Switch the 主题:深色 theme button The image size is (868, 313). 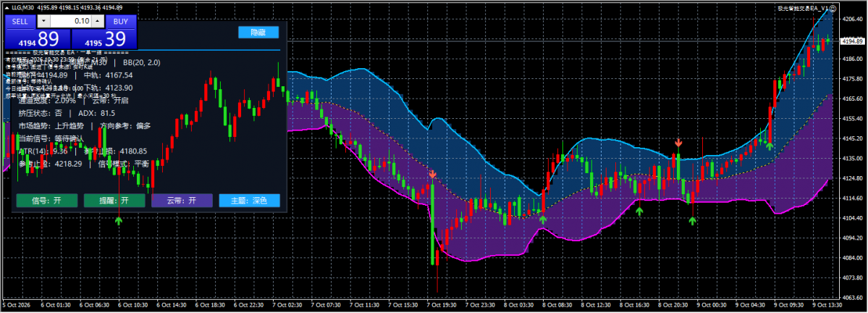pos(249,201)
